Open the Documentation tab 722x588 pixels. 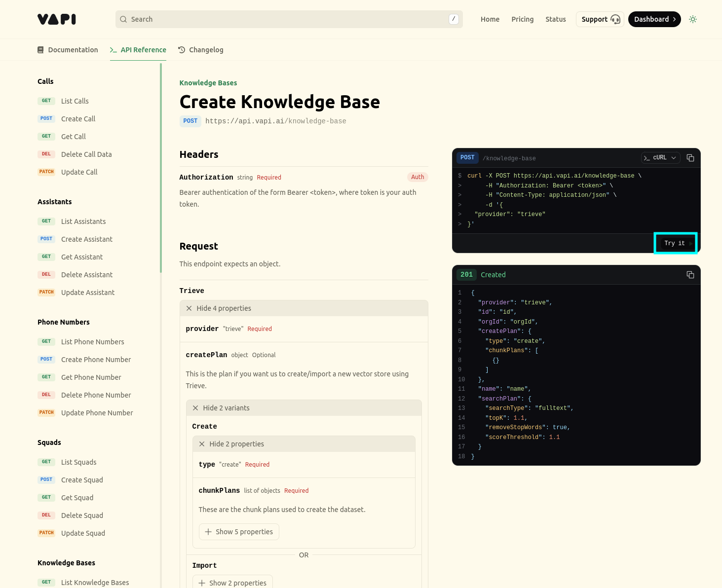tap(68, 50)
